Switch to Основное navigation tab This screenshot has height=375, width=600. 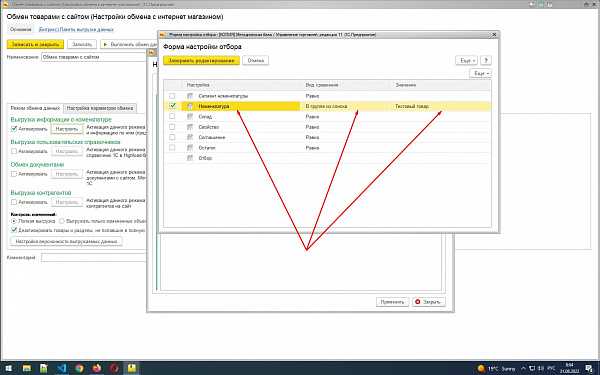coord(20,29)
